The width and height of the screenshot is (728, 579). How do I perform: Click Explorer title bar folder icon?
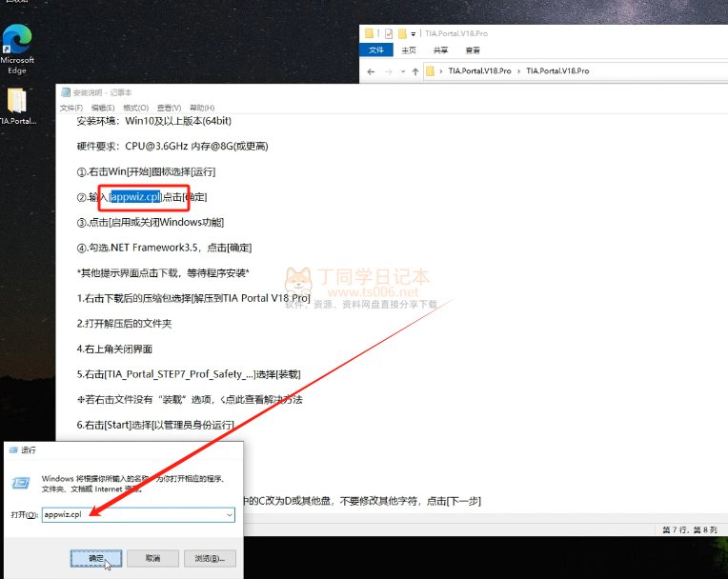point(369,33)
